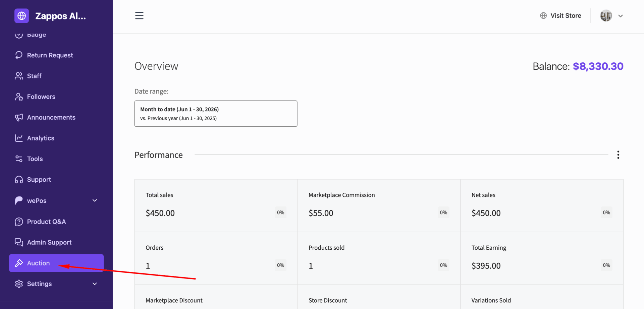This screenshot has width=644, height=309.
Task: Navigate to Analytics
Action: [56, 138]
